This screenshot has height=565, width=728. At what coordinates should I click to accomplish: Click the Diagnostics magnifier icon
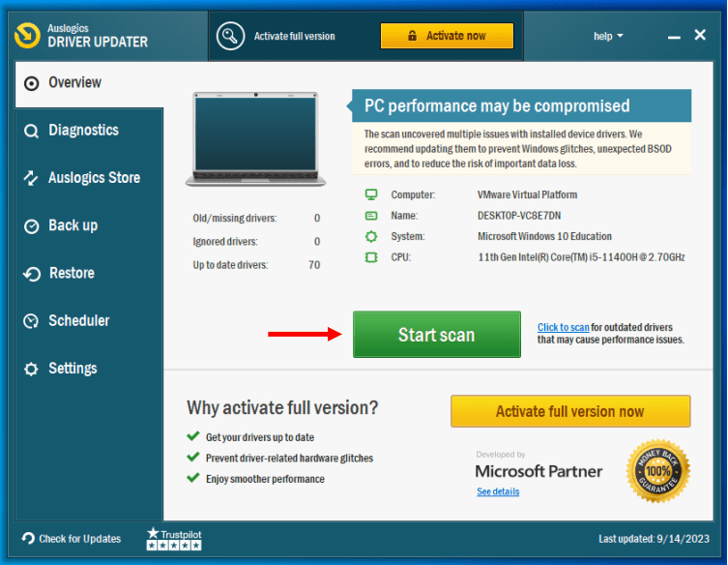pos(32,131)
